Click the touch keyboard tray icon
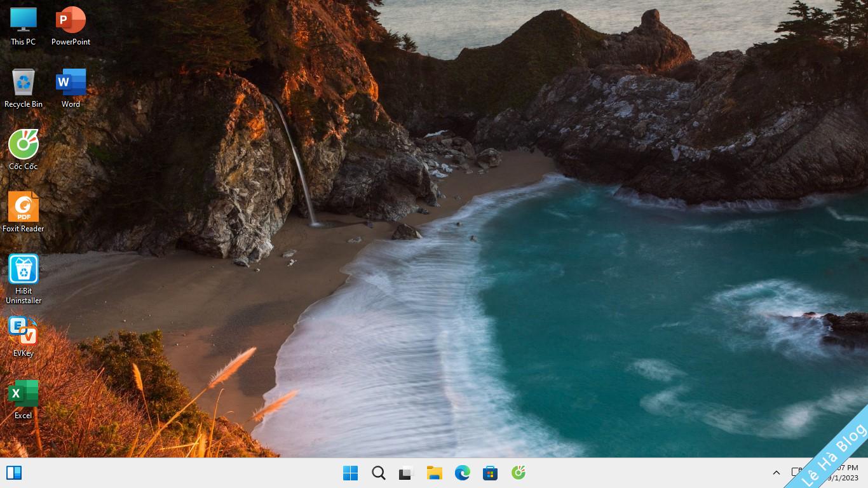Screen dimensions: 868x488 tap(796, 473)
